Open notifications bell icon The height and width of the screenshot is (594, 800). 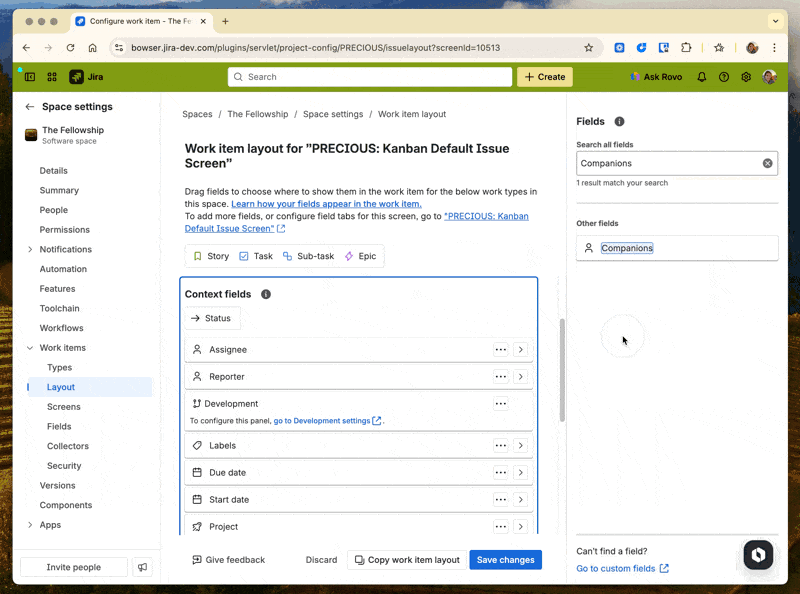702,77
